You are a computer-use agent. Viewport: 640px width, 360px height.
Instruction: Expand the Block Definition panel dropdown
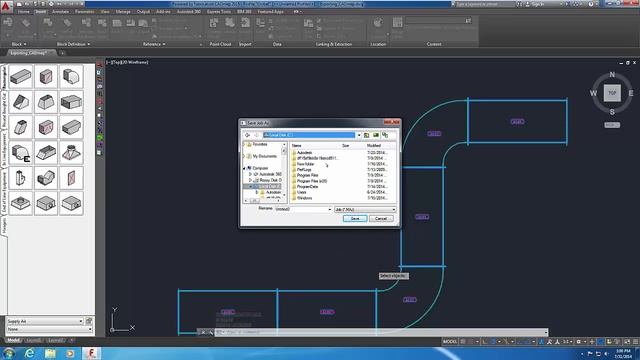tap(73, 44)
